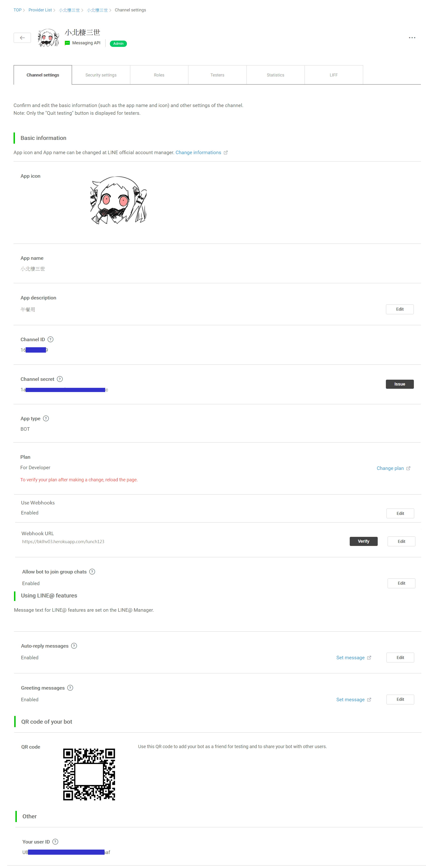Open App type help tooltip icon
Image resolution: width=426 pixels, height=868 pixels.
(x=46, y=419)
